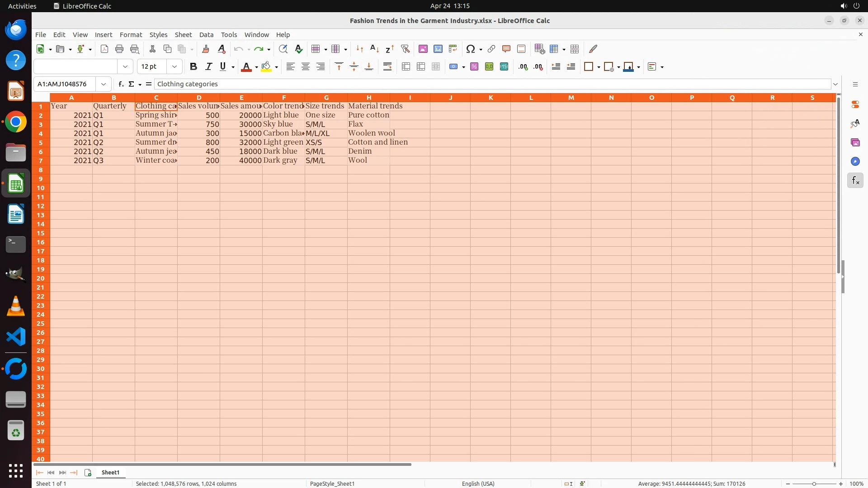Click the AutoFilter funnel icon

[405, 49]
